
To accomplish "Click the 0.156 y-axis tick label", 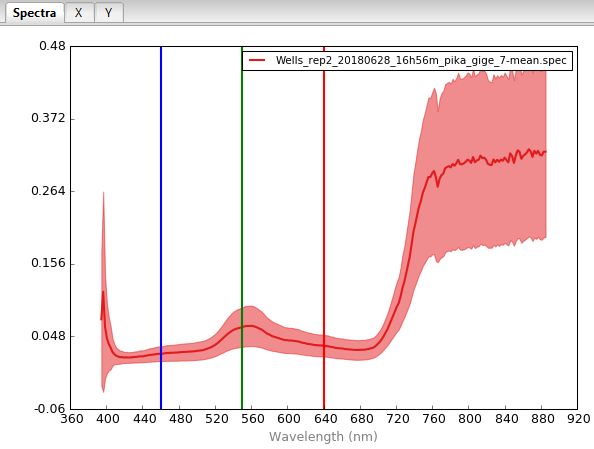I will click(x=48, y=263).
